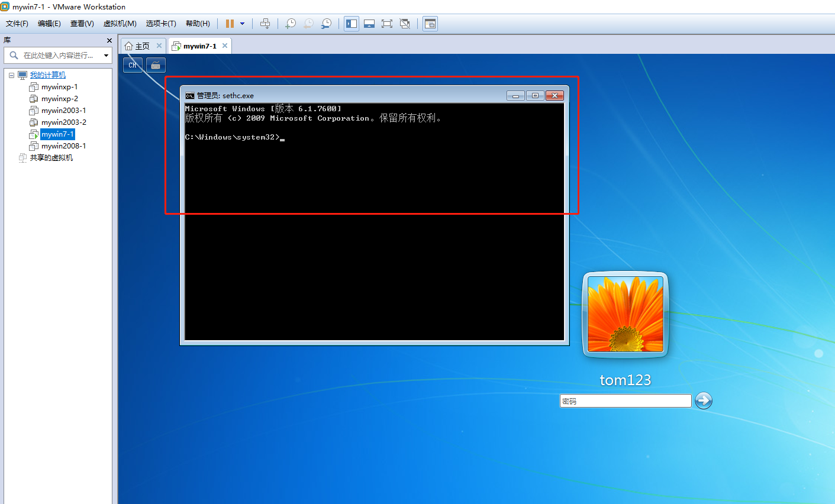Click the VMware Workstation title bar icon
Image resolution: width=835 pixels, height=504 pixels.
click(5, 7)
